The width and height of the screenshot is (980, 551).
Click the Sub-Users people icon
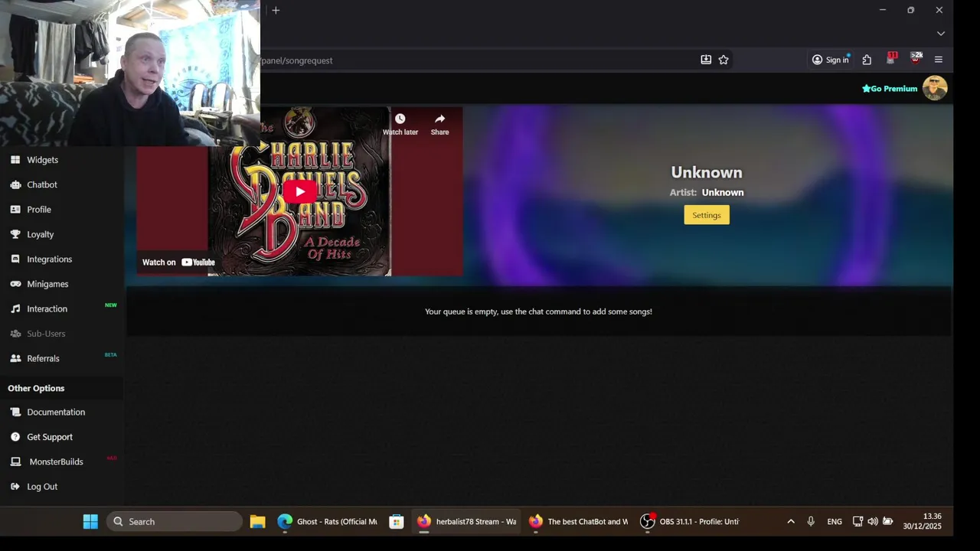(15, 334)
